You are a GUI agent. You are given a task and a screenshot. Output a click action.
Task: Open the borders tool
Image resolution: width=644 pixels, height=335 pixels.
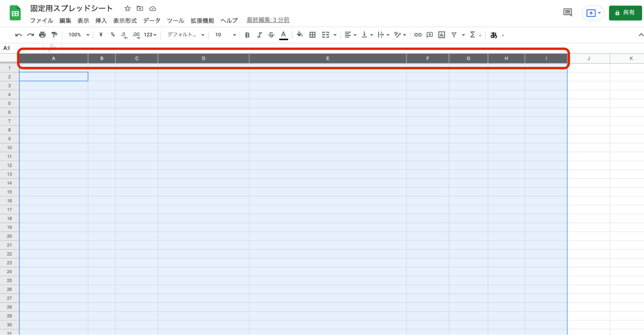pos(312,35)
